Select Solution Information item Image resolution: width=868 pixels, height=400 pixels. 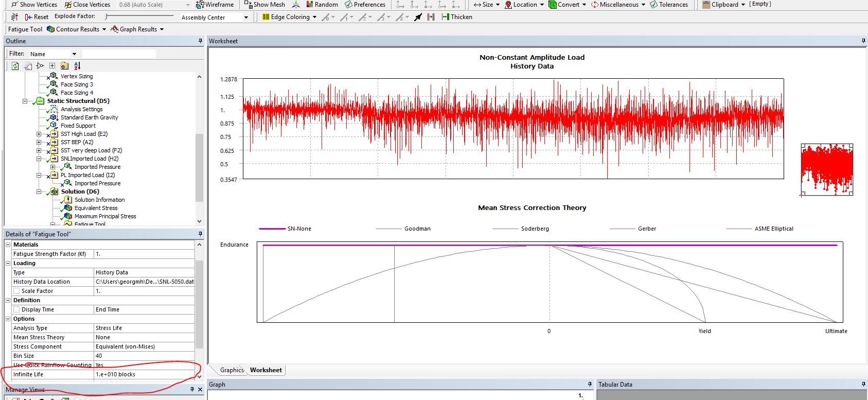[x=99, y=200]
